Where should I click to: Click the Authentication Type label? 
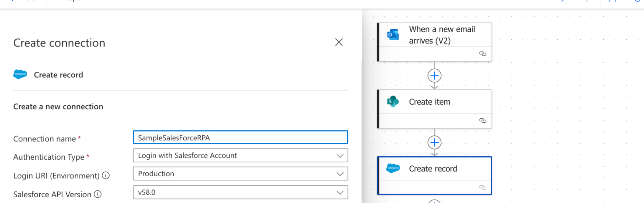coord(49,157)
